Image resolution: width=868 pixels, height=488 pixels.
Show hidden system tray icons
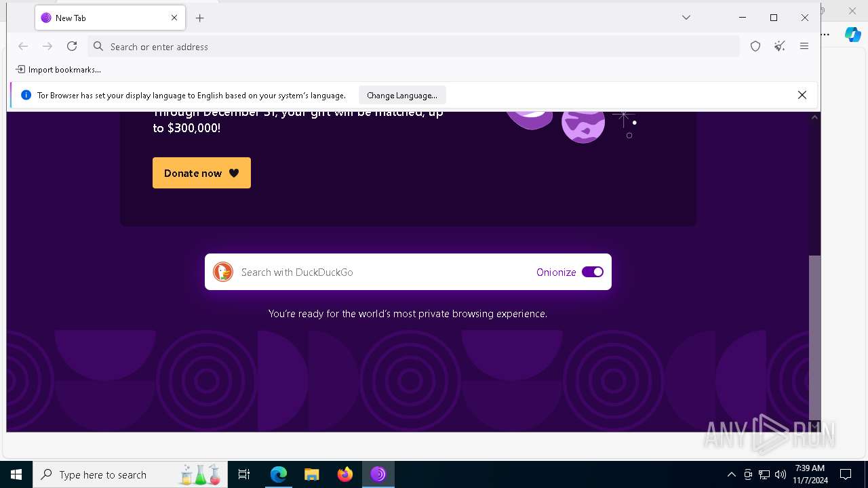[x=732, y=474]
